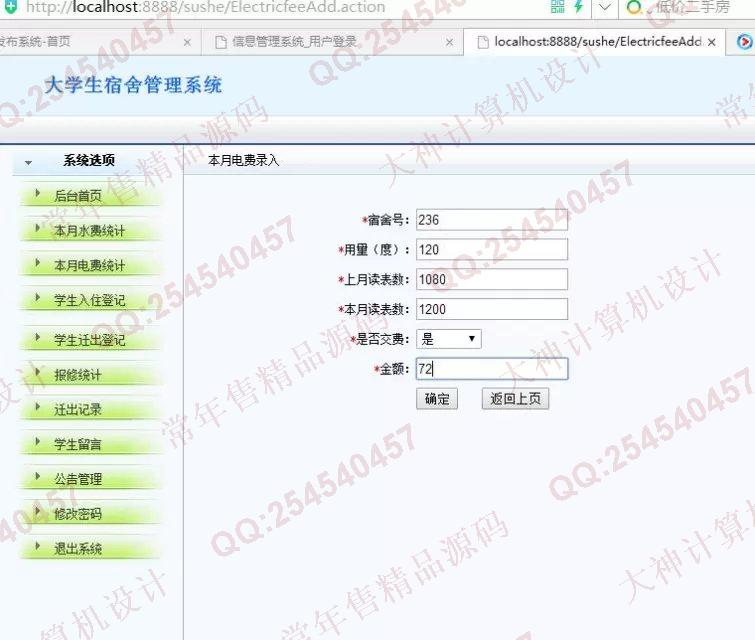Click arrow icon beside 迁出记录
This screenshot has height=640, width=755.
(38, 406)
